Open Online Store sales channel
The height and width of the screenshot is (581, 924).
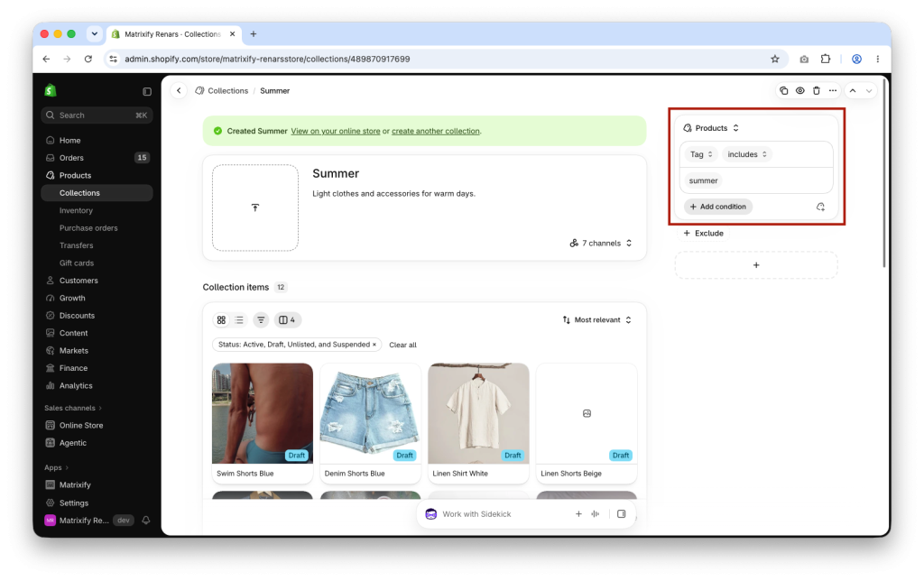80,426
